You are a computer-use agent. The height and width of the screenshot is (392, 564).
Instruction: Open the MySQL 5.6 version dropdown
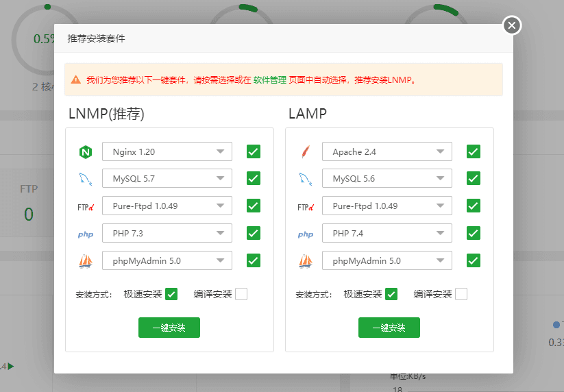(x=387, y=178)
